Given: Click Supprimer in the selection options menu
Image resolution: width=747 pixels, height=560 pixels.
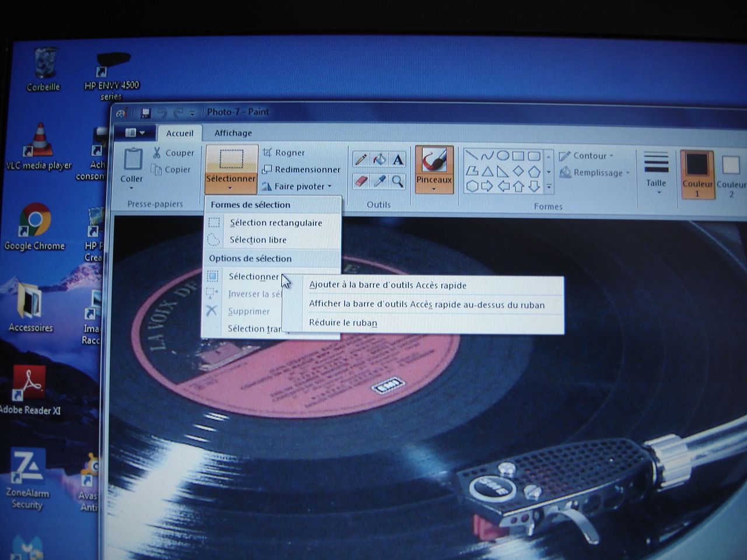Looking at the screenshot, I should [243, 311].
